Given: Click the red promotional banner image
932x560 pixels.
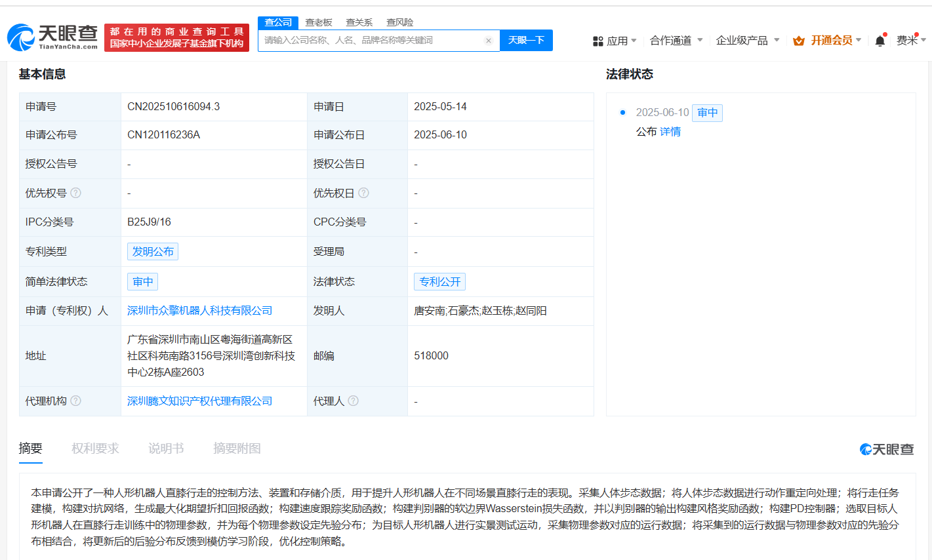Looking at the screenshot, I should click(x=176, y=37).
